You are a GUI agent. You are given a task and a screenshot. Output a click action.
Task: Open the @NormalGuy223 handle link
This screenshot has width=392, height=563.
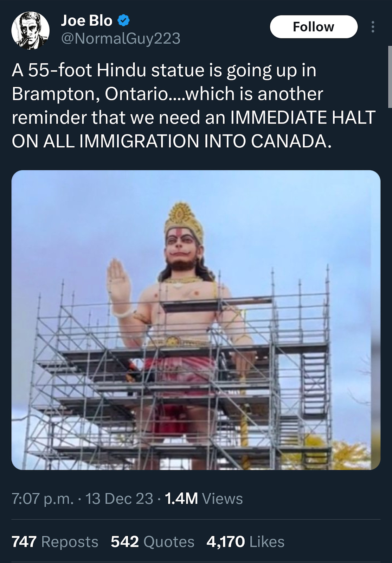pyautogui.click(x=121, y=38)
